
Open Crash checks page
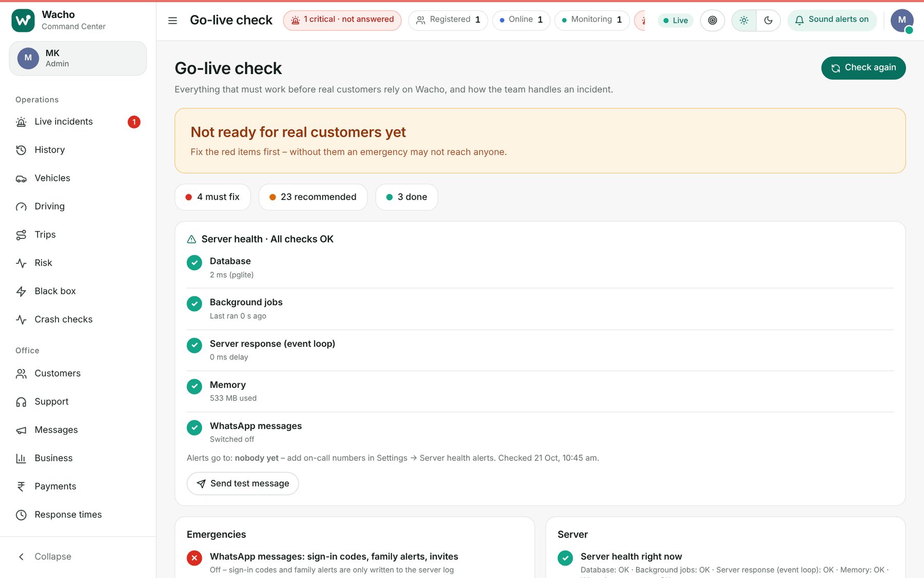pos(78,320)
